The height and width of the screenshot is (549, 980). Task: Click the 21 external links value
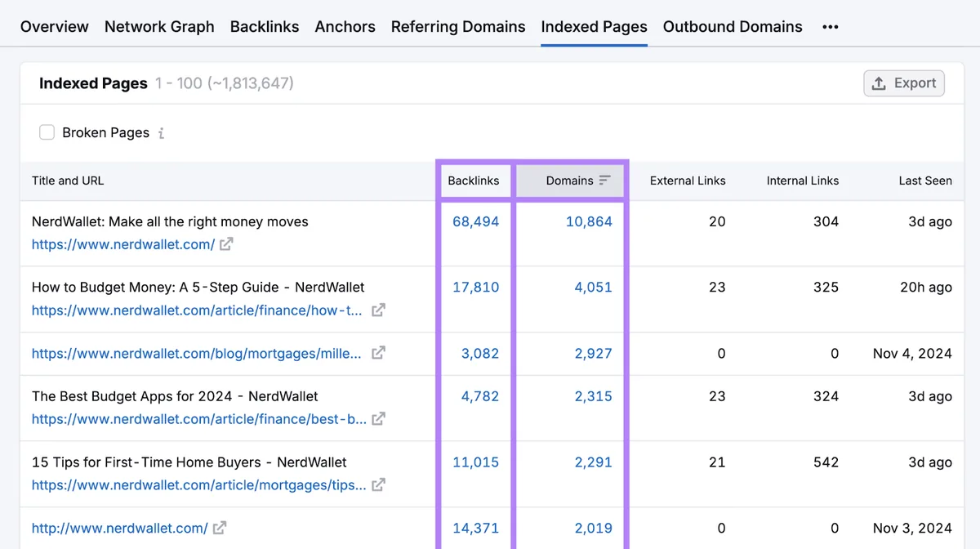[717, 462]
